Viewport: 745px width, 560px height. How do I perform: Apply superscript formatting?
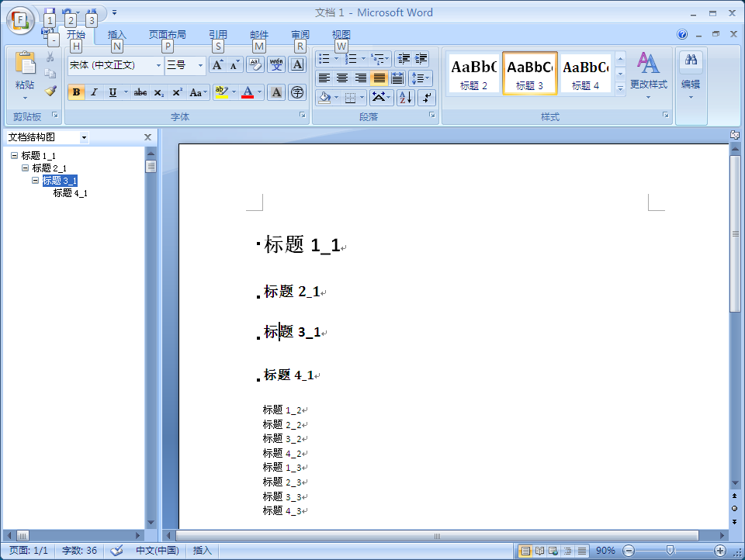(x=177, y=92)
